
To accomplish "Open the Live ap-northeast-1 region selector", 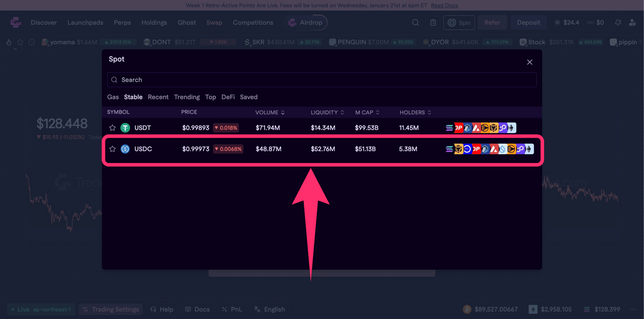I will click(41, 309).
